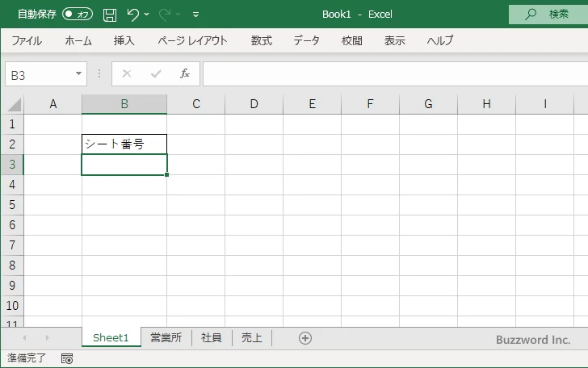This screenshot has height=368, width=588.
Task: Click the previous sheet scroll arrow
Action: coord(24,338)
